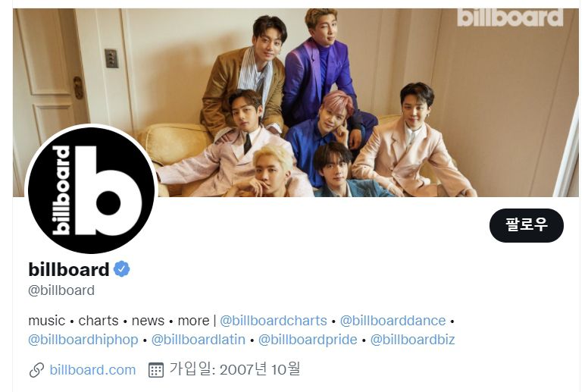Click the billboard watermark in the banner corner
Image resolution: width=588 pixels, height=392 pixels.
[x=510, y=17]
